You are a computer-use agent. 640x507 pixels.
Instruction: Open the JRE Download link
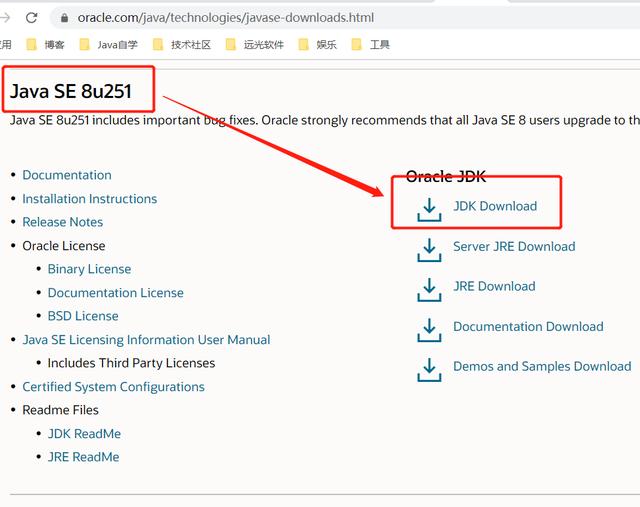click(x=494, y=286)
